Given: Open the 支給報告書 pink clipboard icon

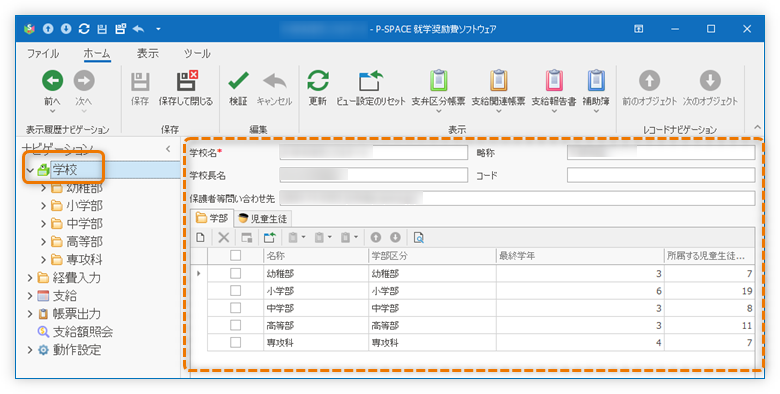Looking at the screenshot, I should (554, 80).
